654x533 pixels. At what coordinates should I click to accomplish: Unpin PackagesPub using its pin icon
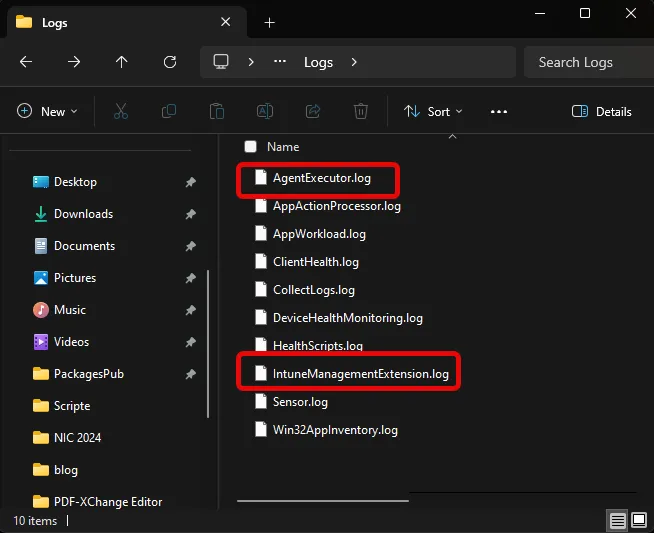(191, 374)
